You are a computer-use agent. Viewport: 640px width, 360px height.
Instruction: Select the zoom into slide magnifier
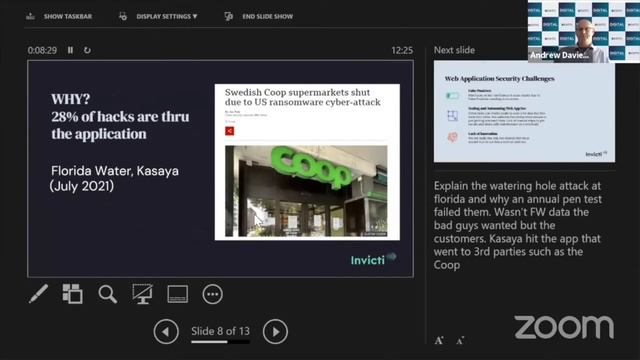[x=107, y=294]
